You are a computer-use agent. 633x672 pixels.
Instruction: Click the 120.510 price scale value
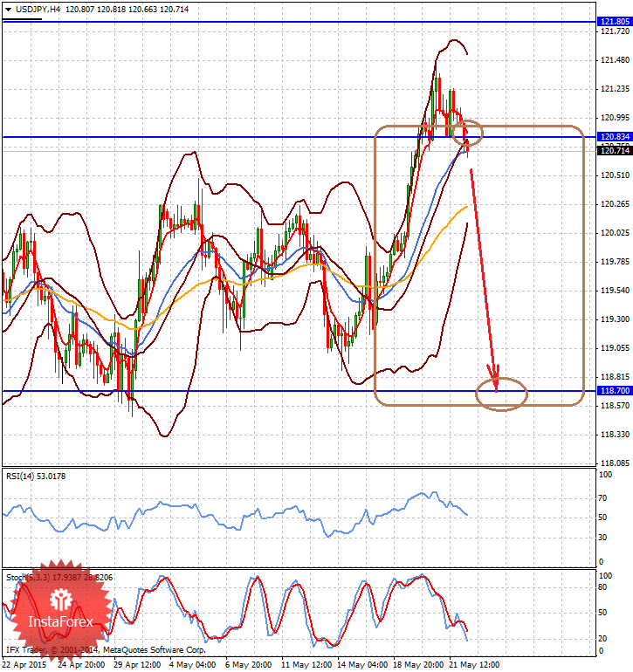point(615,175)
